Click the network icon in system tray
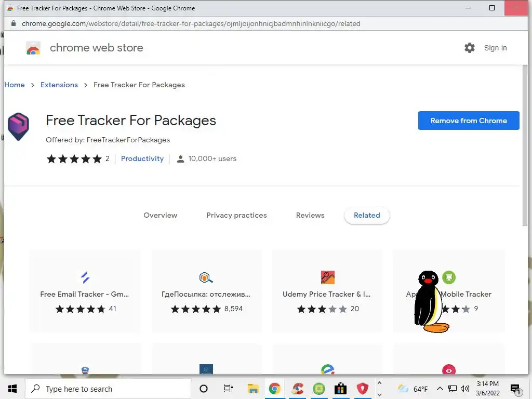532x399 pixels. point(453,389)
